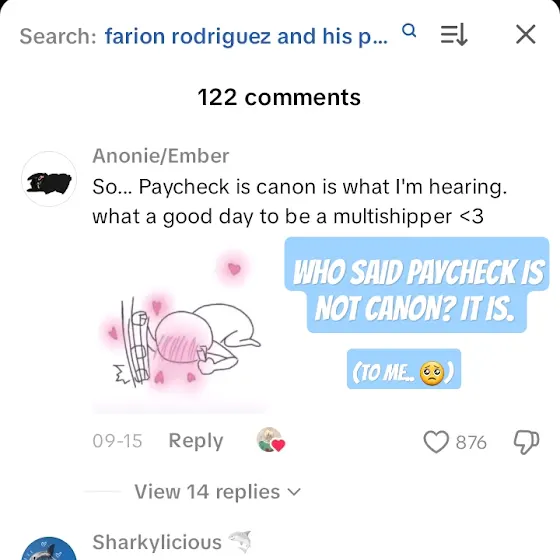
Task: Open Anonie/Ember's profile avatar
Action: 49,179
